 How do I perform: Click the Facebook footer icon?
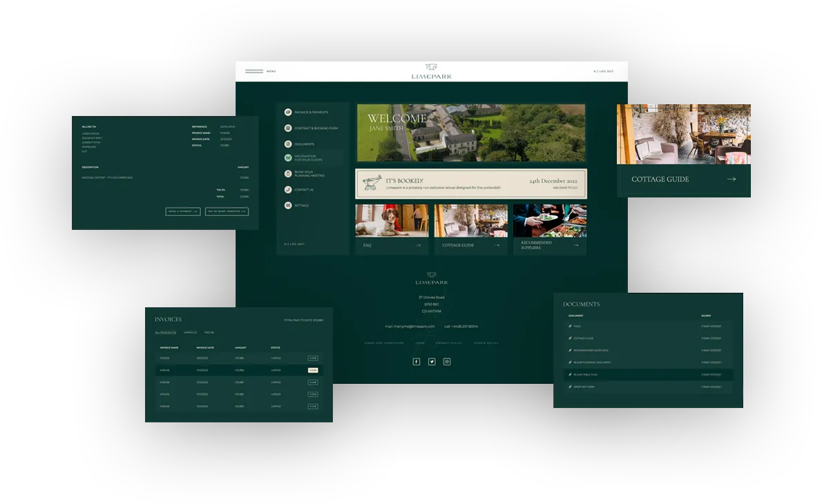(417, 361)
